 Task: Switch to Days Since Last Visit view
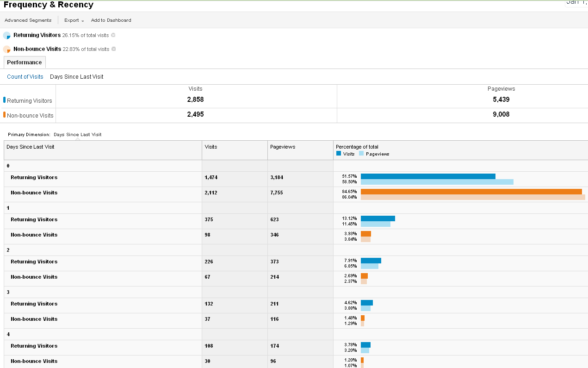pyautogui.click(x=77, y=77)
